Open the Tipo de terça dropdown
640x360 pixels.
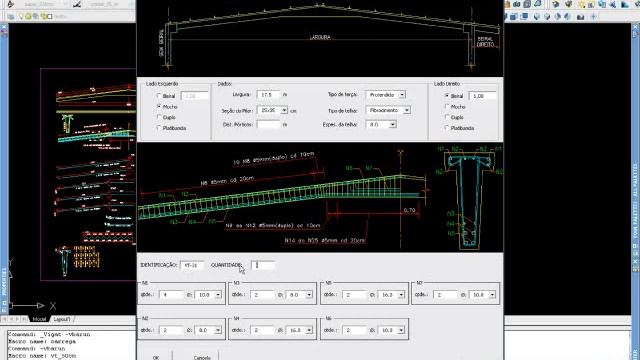click(402, 95)
